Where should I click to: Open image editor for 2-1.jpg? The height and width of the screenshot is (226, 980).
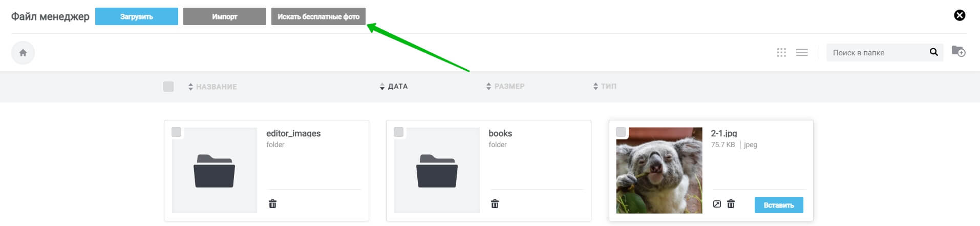coord(717,204)
